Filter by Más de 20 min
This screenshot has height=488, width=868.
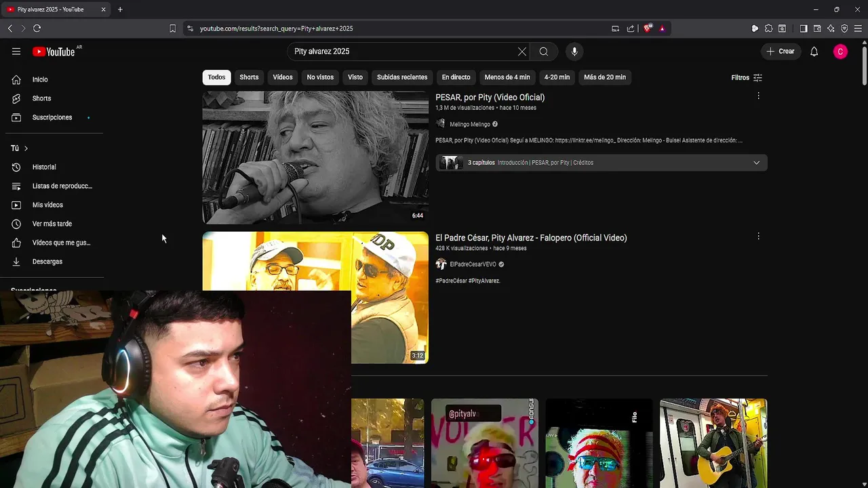click(x=605, y=77)
